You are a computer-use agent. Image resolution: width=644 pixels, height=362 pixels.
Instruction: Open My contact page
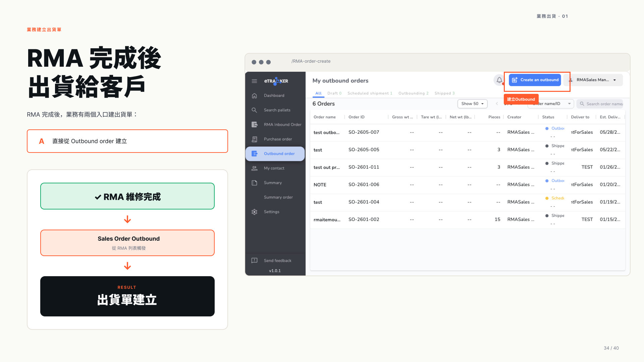click(274, 168)
